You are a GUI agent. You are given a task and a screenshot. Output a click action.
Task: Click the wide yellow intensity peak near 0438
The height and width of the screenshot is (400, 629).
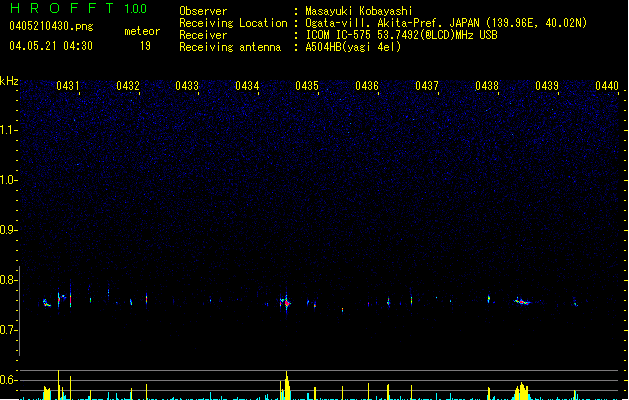(521, 391)
